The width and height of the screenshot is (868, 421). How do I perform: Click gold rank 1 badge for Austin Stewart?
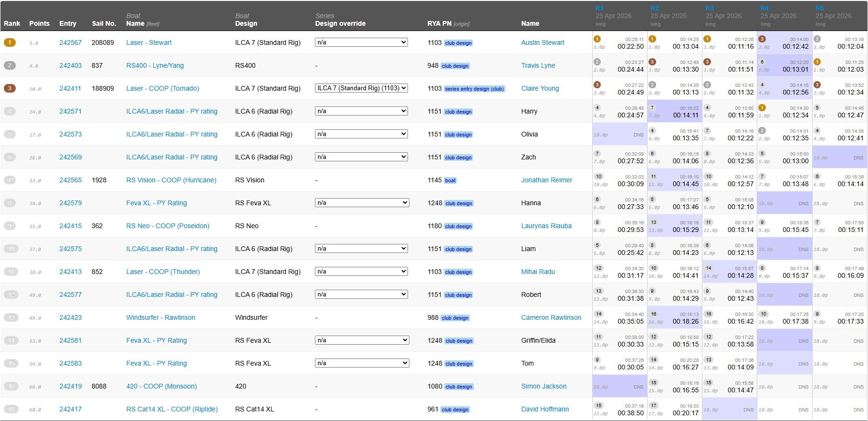[x=10, y=42]
